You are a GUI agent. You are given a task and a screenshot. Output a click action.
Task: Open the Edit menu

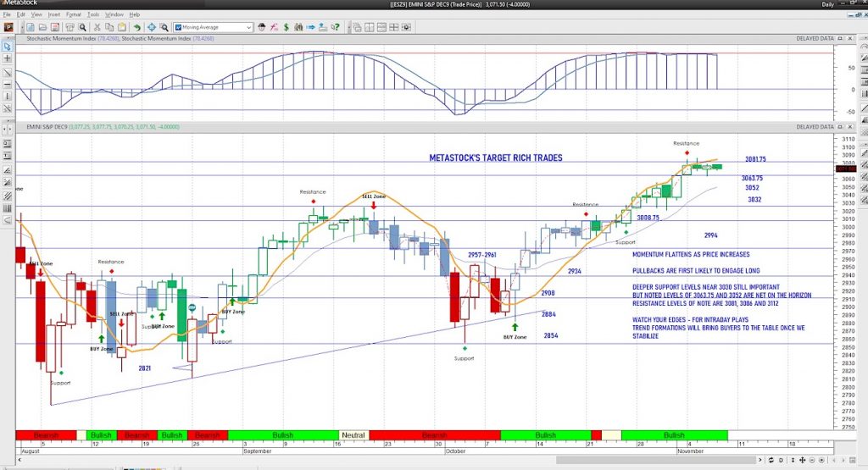point(20,15)
